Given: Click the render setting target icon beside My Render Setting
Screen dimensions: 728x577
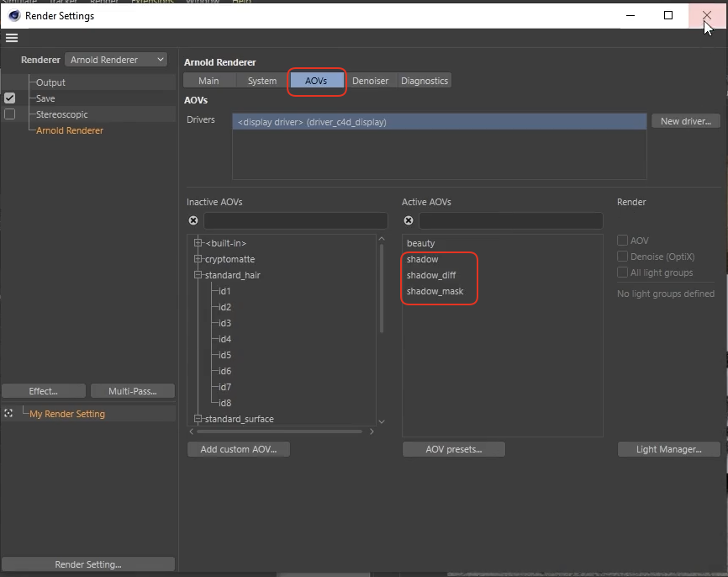Looking at the screenshot, I should tap(8, 413).
